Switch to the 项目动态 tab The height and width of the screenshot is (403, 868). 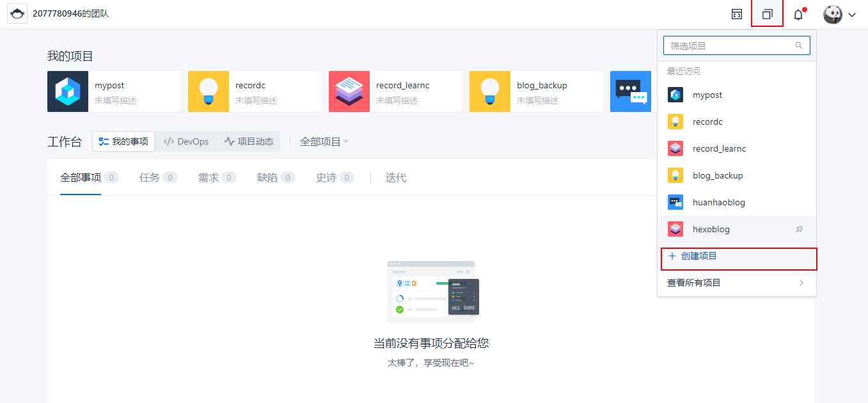249,141
